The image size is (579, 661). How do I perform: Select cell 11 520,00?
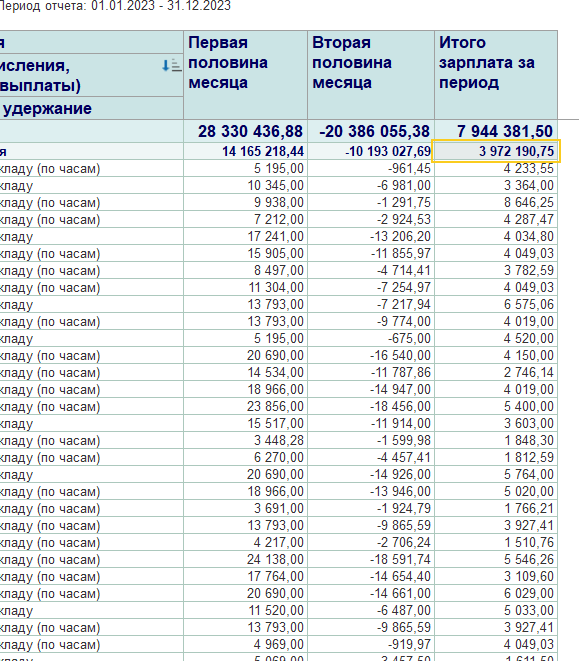click(245, 610)
